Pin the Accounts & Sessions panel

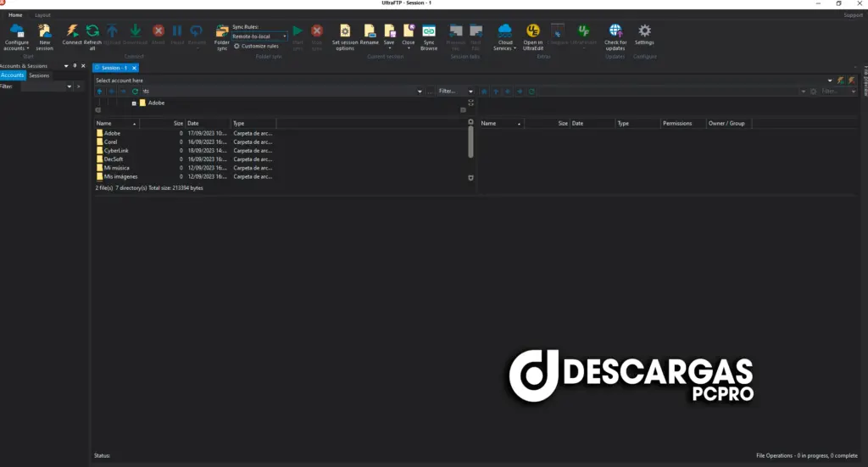tap(75, 66)
